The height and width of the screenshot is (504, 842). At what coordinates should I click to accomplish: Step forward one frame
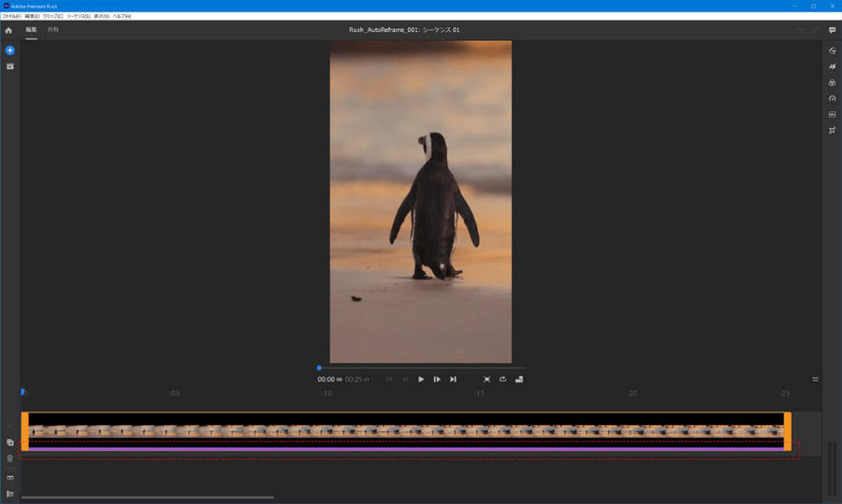coord(437,380)
